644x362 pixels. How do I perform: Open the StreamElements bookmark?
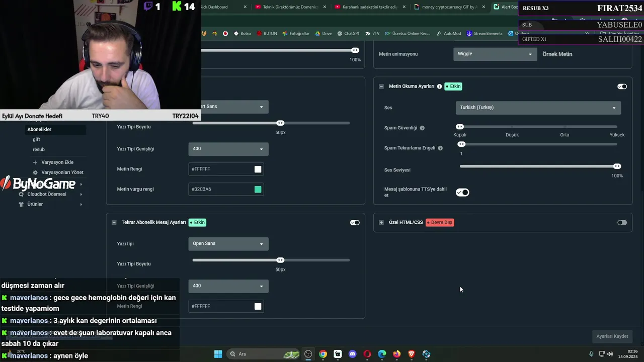485,34
